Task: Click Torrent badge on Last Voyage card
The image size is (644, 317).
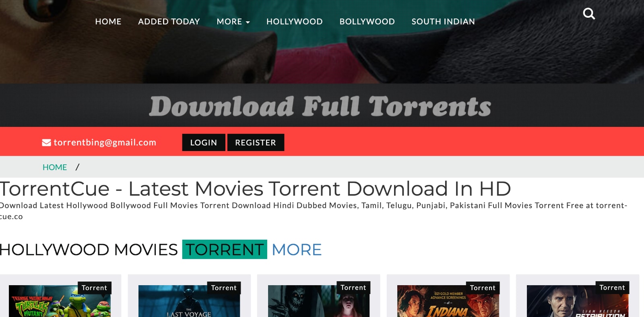Action: (x=224, y=288)
